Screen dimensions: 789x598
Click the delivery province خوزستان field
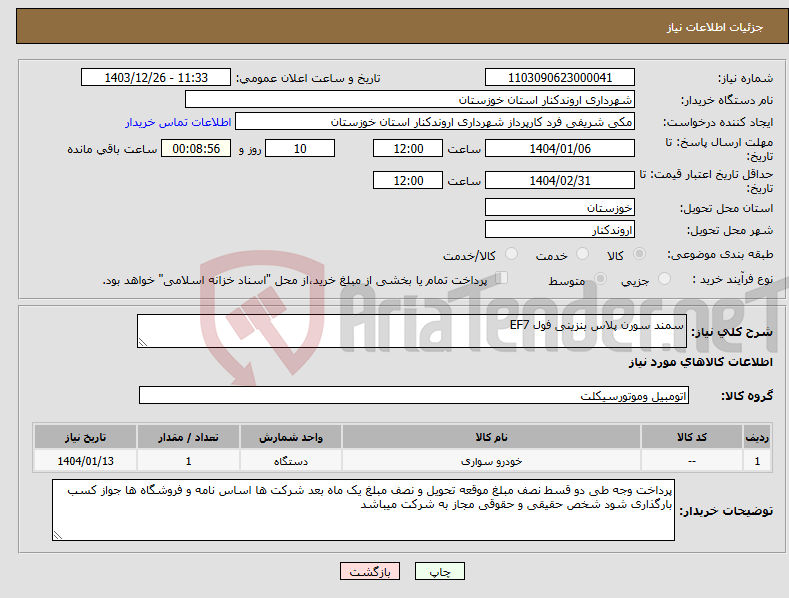tap(560, 207)
